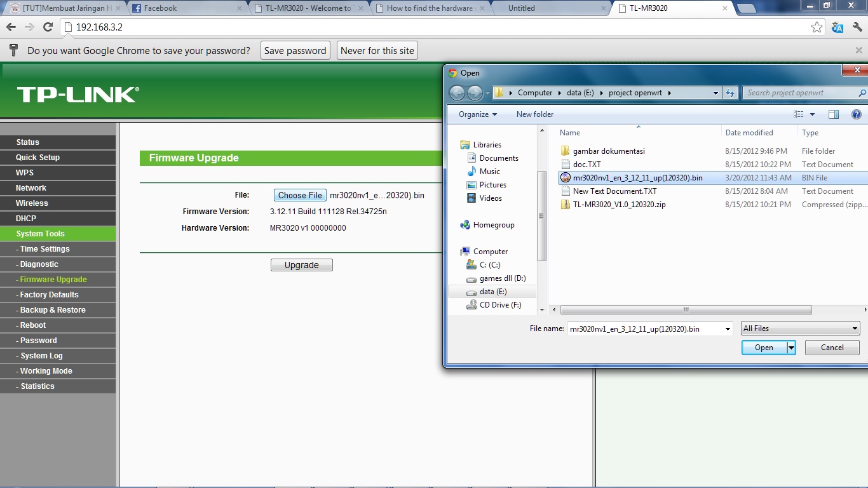Open Quick Setup in router menu
This screenshot has width=868, height=488.
point(58,158)
